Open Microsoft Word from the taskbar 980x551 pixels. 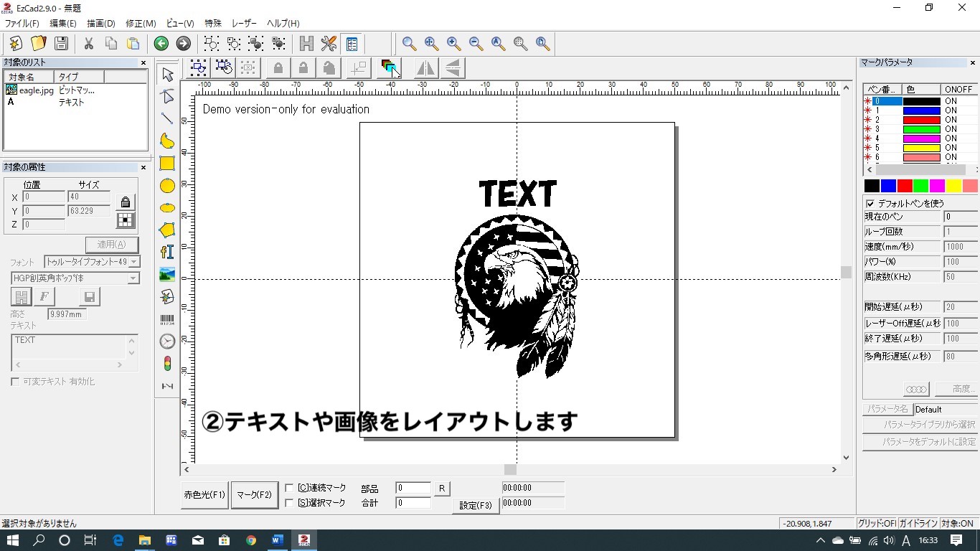277,540
